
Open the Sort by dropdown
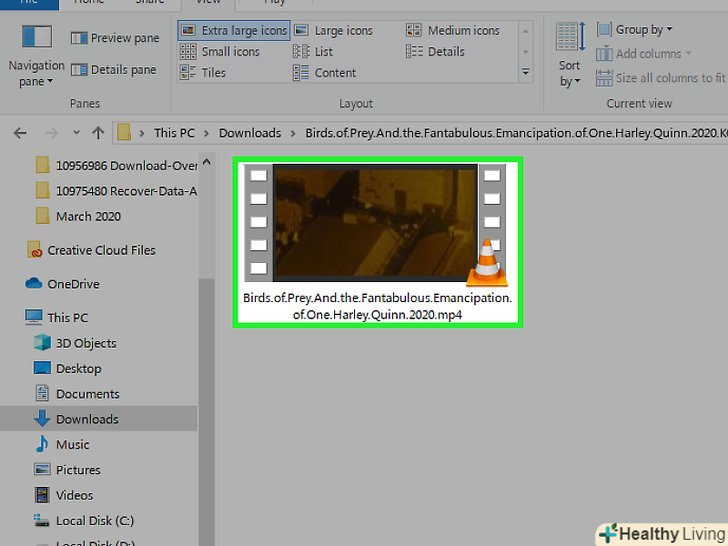pyautogui.click(x=570, y=56)
